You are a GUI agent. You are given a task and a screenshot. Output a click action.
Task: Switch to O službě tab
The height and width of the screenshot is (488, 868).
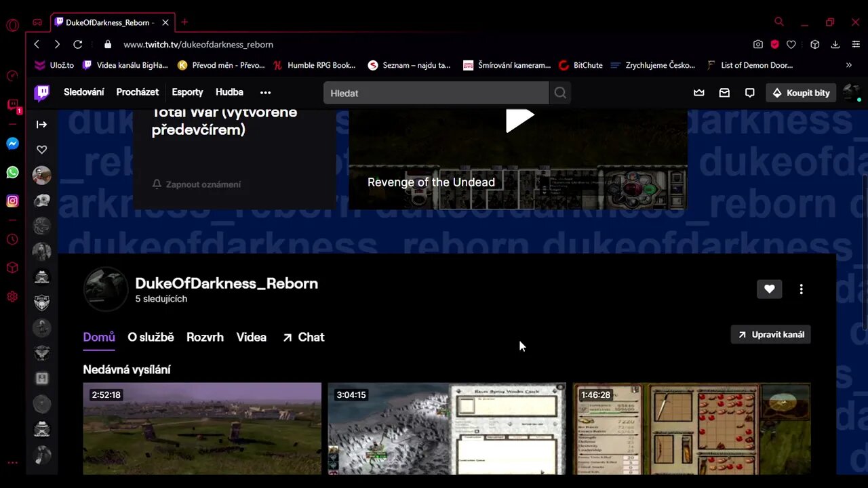[x=151, y=337]
